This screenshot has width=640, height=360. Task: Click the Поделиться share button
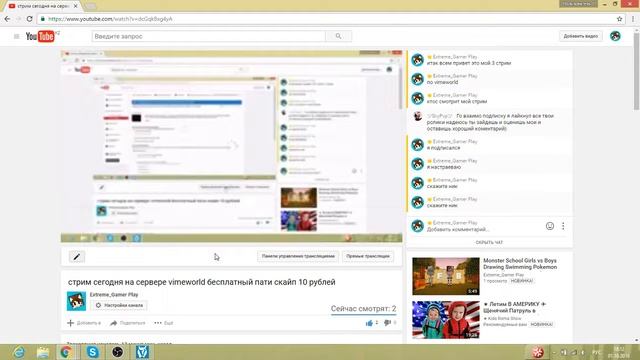(128, 323)
